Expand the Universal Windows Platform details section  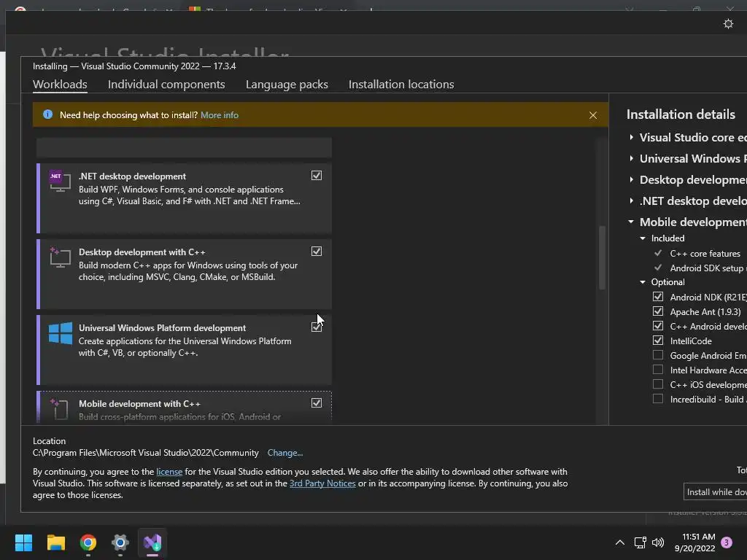click(x=631, y=158)
